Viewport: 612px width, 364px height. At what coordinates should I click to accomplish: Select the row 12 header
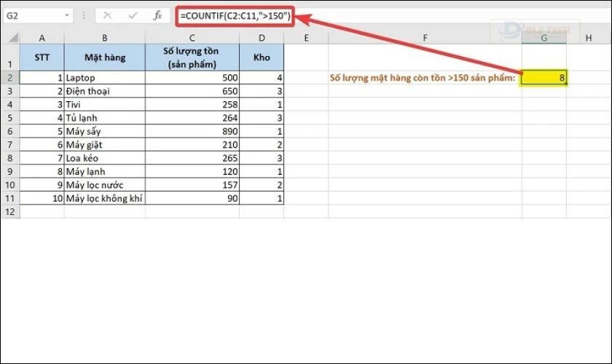pyautogui.click(x=9, y=212)
